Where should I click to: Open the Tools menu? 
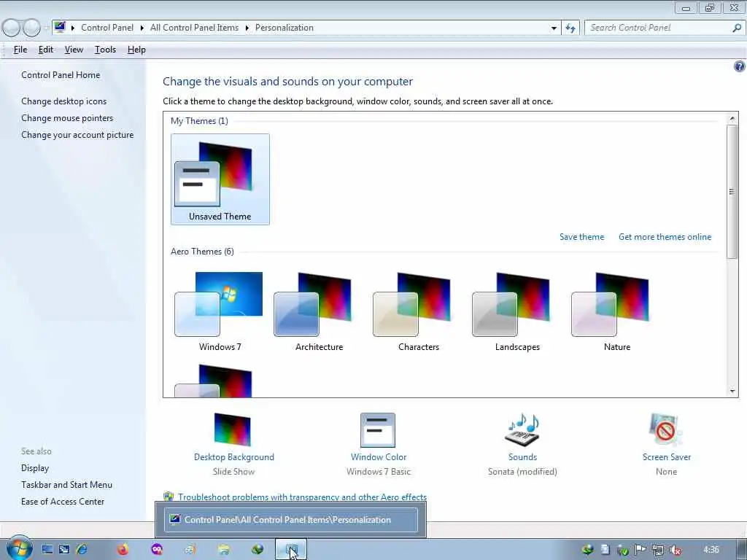click(x=105, y=50)
